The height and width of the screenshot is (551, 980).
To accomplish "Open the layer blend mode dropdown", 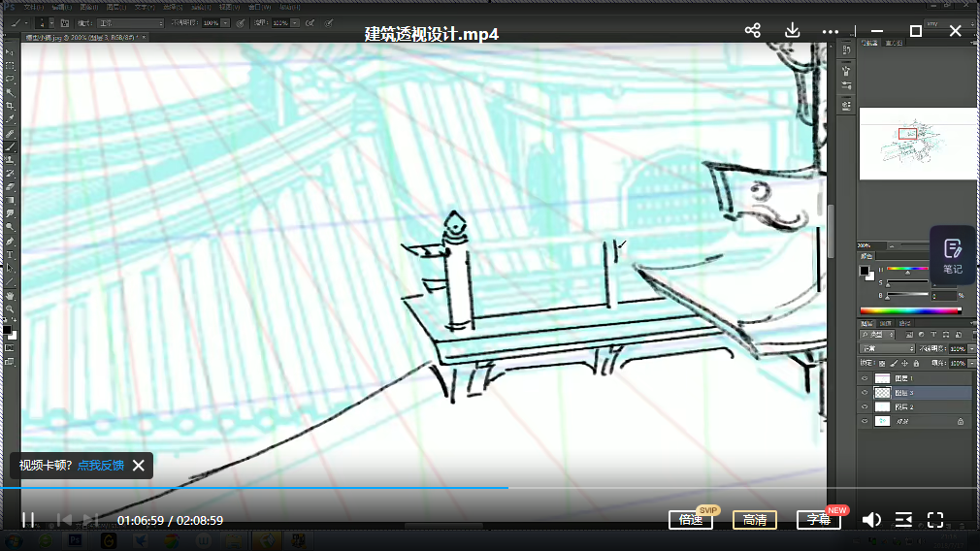I will pyautogui.click(x=888, y=348).
